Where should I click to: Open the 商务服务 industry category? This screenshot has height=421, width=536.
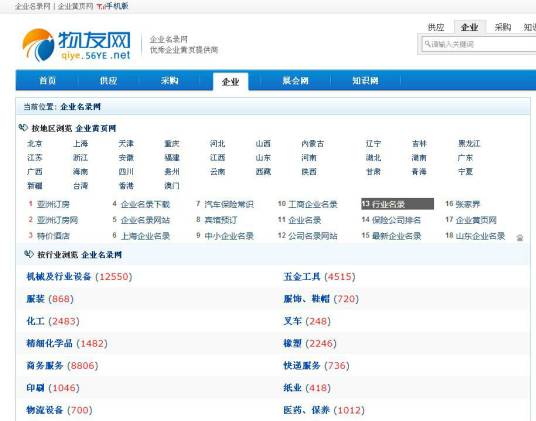(45, 365)
